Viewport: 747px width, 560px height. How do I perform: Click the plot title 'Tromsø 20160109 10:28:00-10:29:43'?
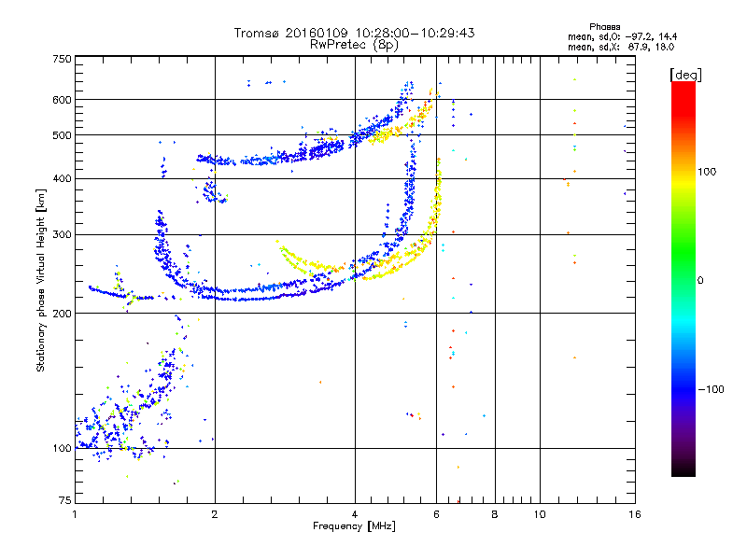click(354, 33)
